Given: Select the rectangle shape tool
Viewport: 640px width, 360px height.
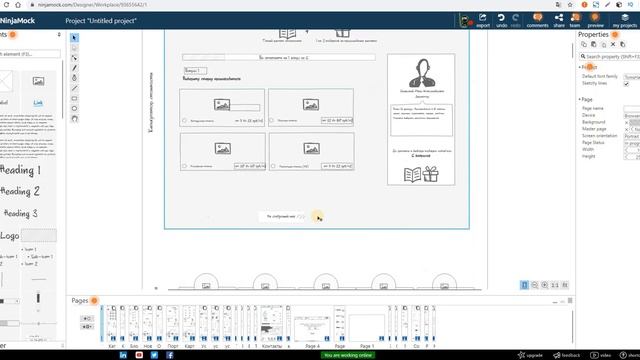Looking at the screenshot, I should click(x=74, y=98).
